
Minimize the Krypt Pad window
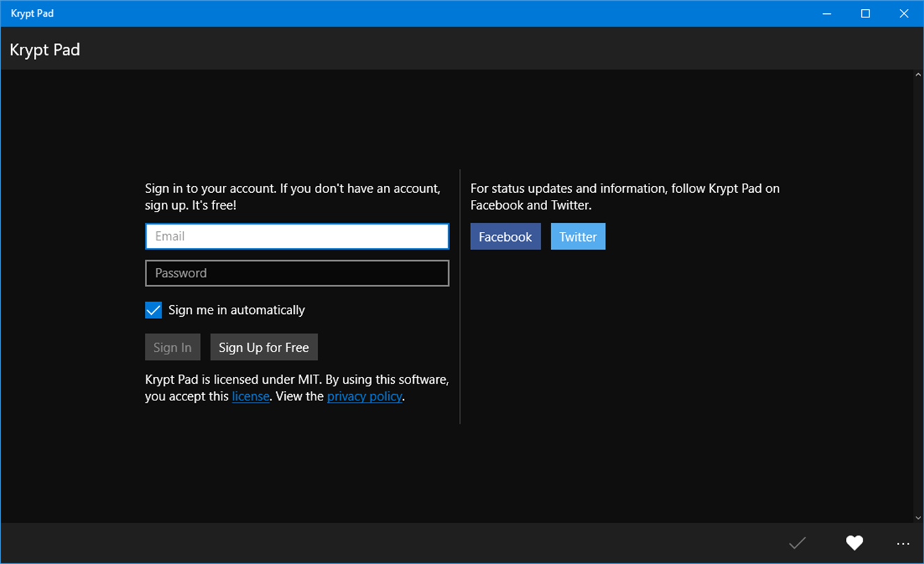tap(827, 13)
